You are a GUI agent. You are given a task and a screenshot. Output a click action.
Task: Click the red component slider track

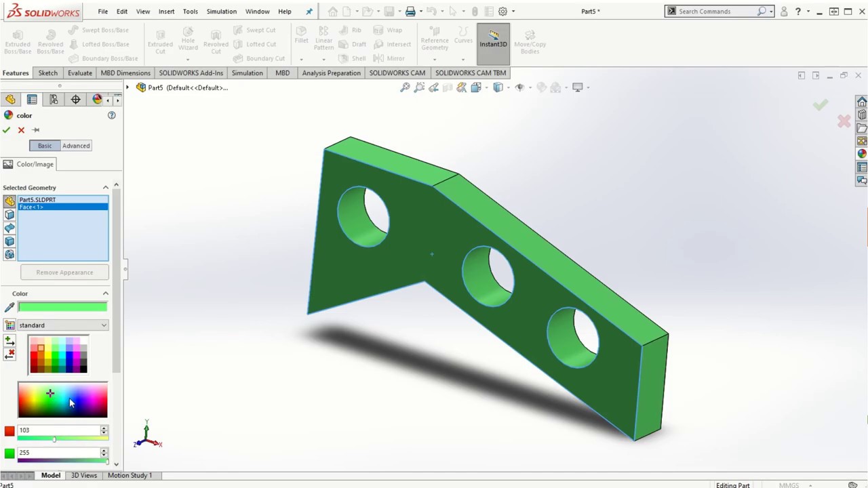[62, 439]
